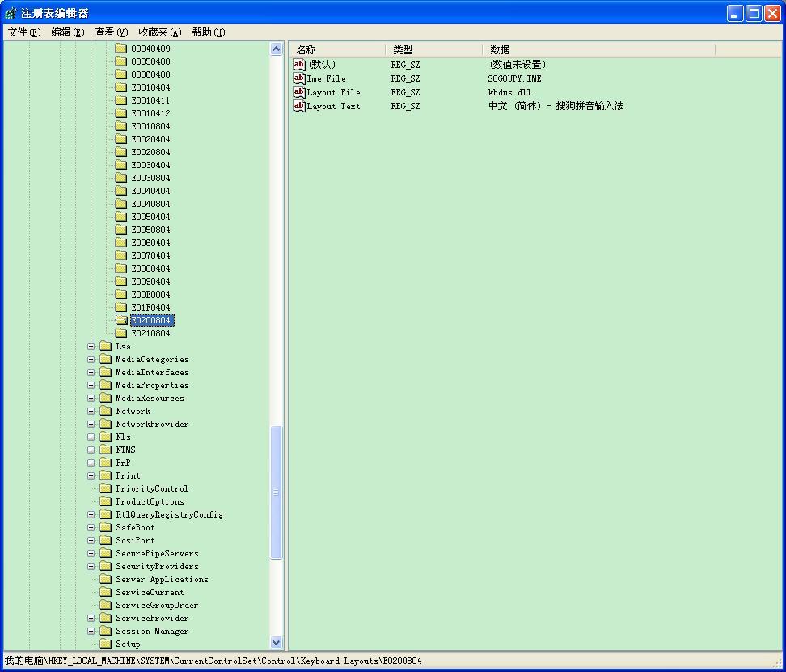Viewport: 786px width, 672px height.
Task: Expand the Session Manager key
Action: (90, 631)
